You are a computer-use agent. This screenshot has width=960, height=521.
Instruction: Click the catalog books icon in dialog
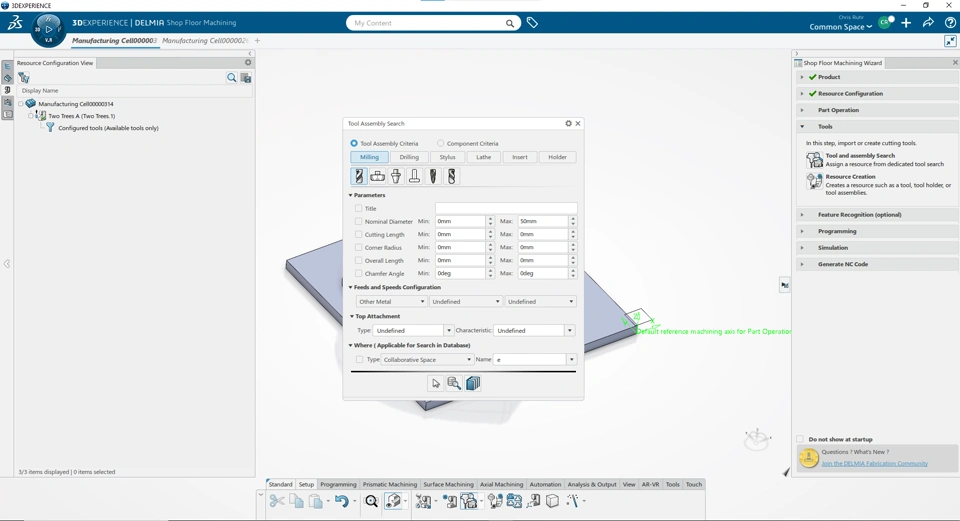click(473, 383)
